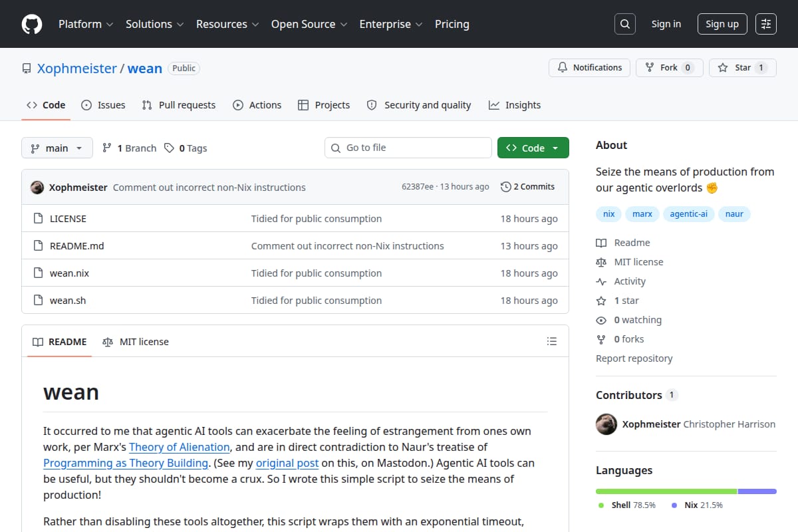
Task: Focus the Go to file field
Action: [x=408, y=148]
